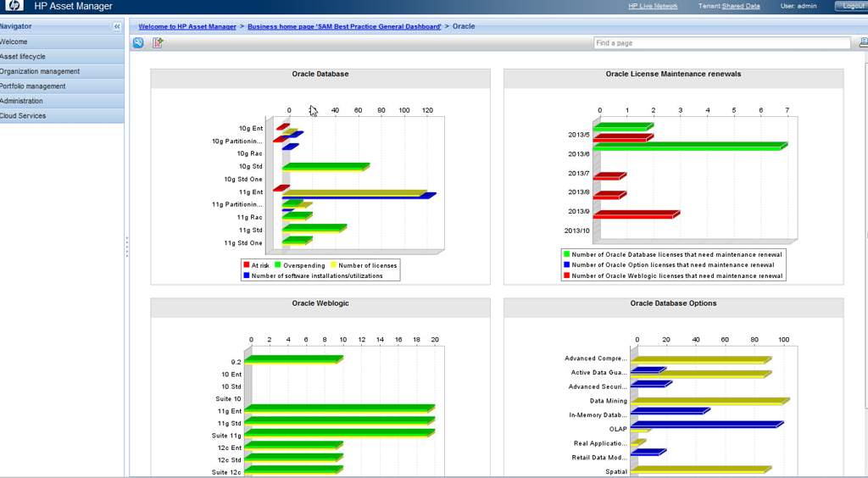Click the 2013/6 green renewal bar
868x478 pixels.
pos(690,146)
